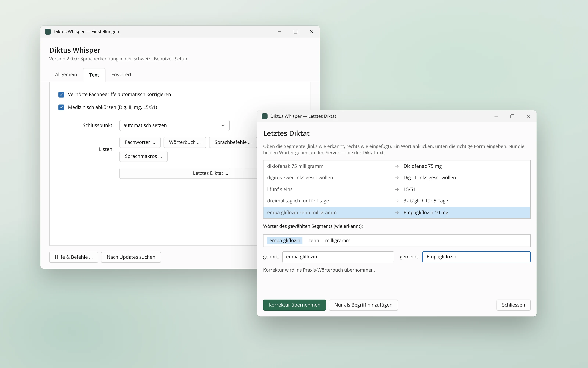Viewport: 588px width, 368px height.
Task: Close the Letztes Diktat window
Action: (x=528, y=116)
